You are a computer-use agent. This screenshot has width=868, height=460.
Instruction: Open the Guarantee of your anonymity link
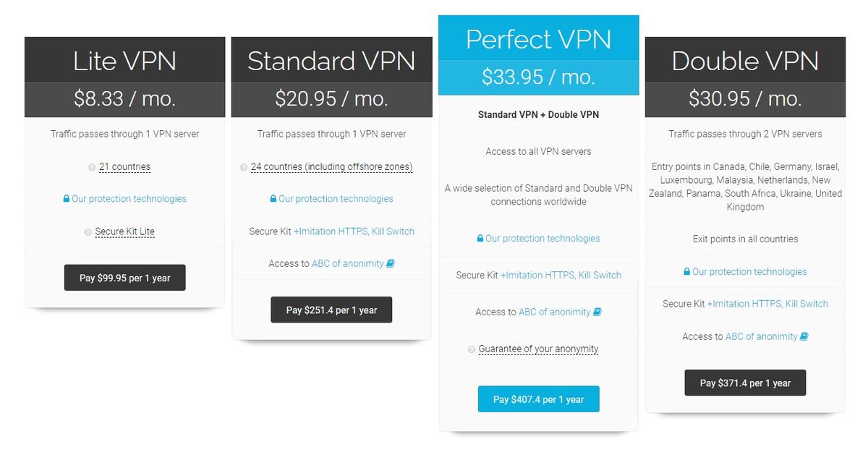[537, 349]
